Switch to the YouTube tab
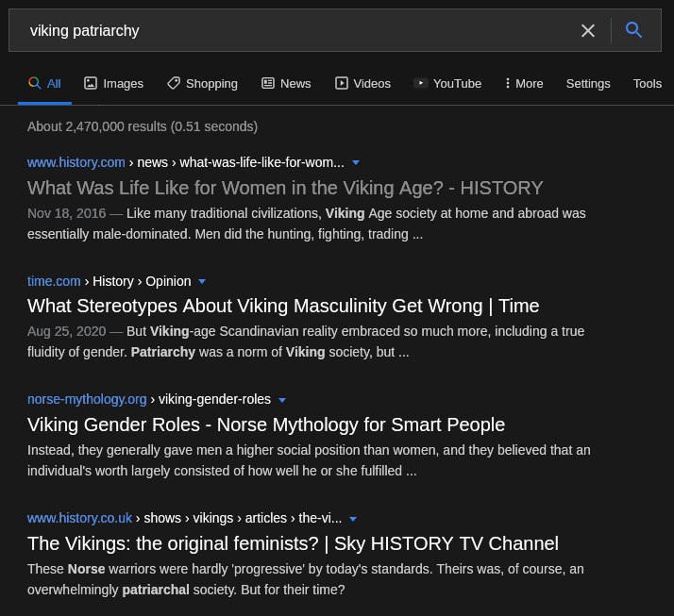Viewport: 674px width, 616px height. pos(447,83)
